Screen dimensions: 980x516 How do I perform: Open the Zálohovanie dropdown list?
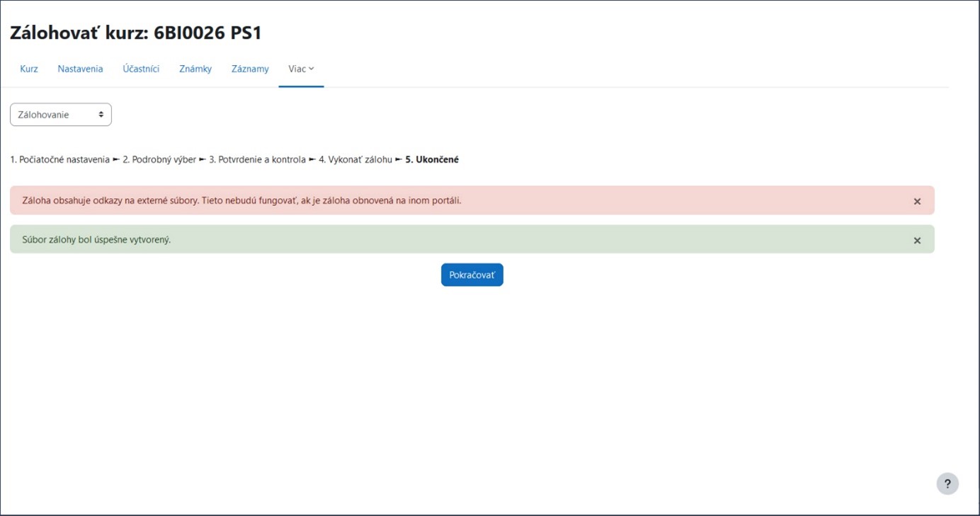(x=60, y=115)
